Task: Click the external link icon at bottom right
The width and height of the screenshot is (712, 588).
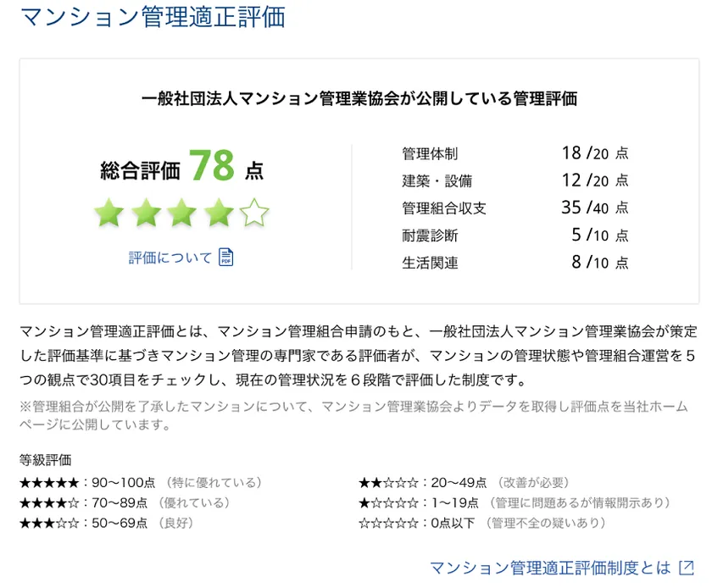Action: point(687,567)
